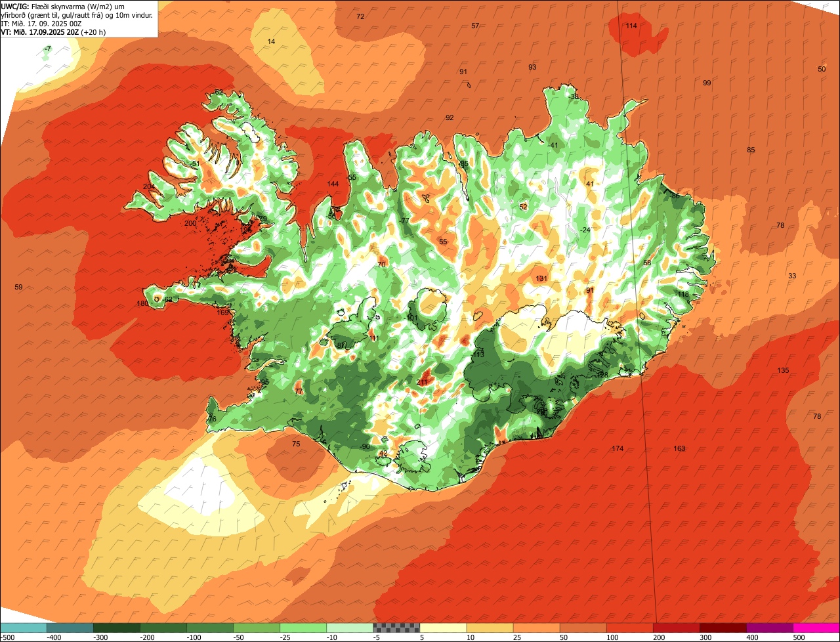The height and width of the screenshot is (642, 840).
Task: Click the legend swatch between -400 and -300
Action: (x=70, y=628)
